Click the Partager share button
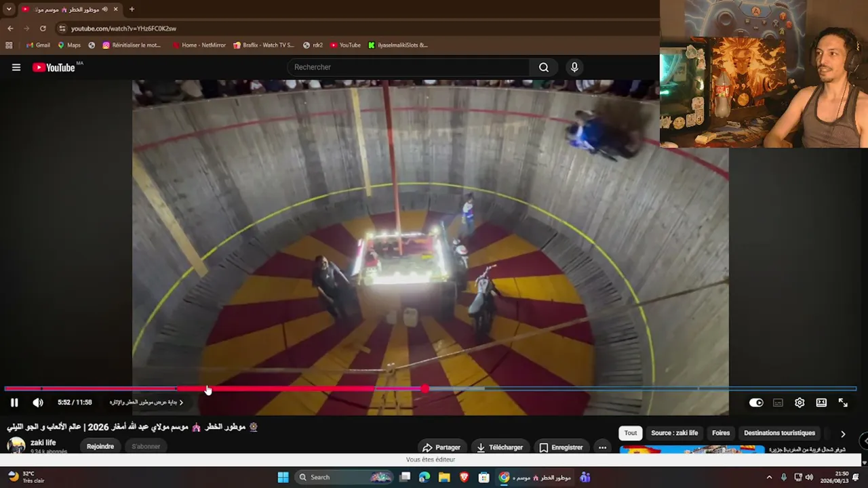868x488 pixels. 441,447
